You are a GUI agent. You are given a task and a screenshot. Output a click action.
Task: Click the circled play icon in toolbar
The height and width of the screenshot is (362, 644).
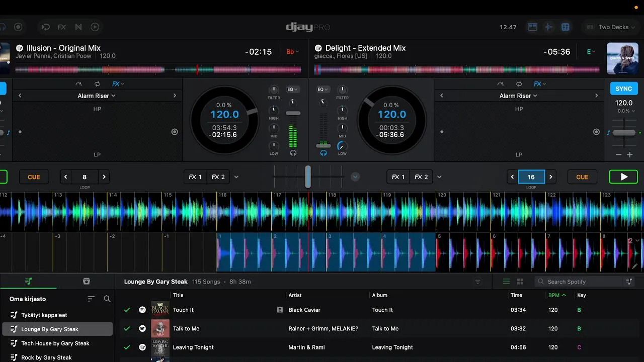pyautogui.click(x=95, y=27)
